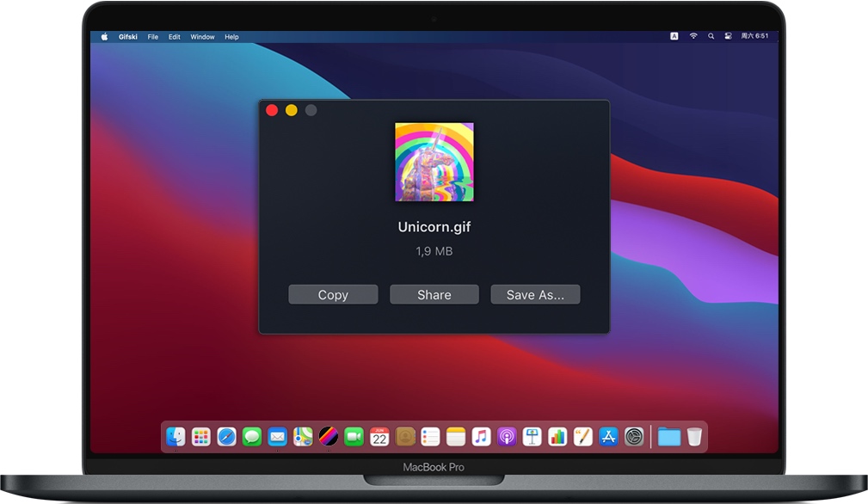The image size is (868, 504).
Task: Open Launchpad in the dock
Action: 201,437
